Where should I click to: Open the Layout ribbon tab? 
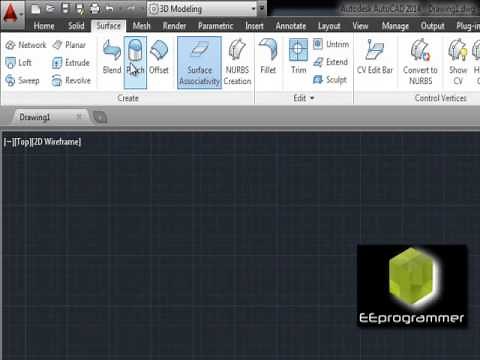pyautogui.click(x=329, y=26)
